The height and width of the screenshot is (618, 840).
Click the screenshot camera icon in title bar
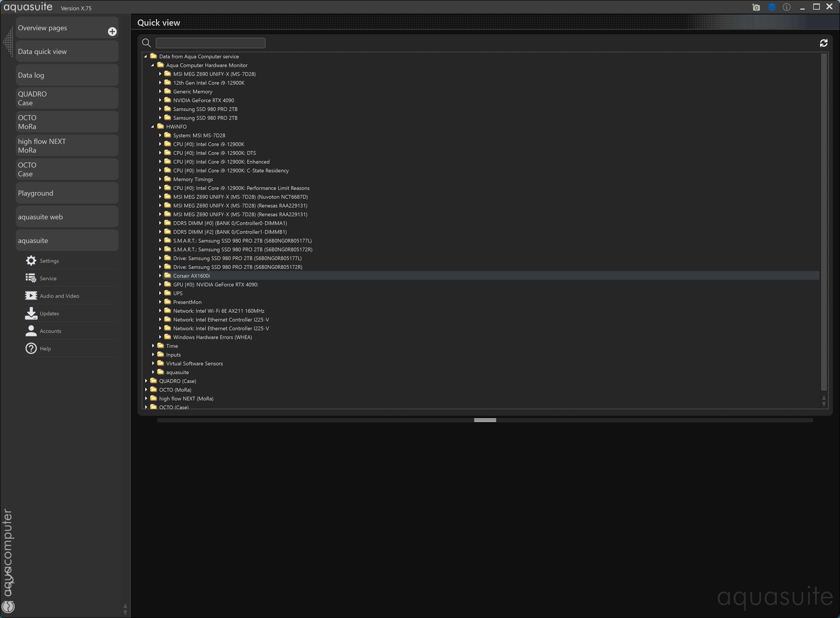[x=756, y=7]
